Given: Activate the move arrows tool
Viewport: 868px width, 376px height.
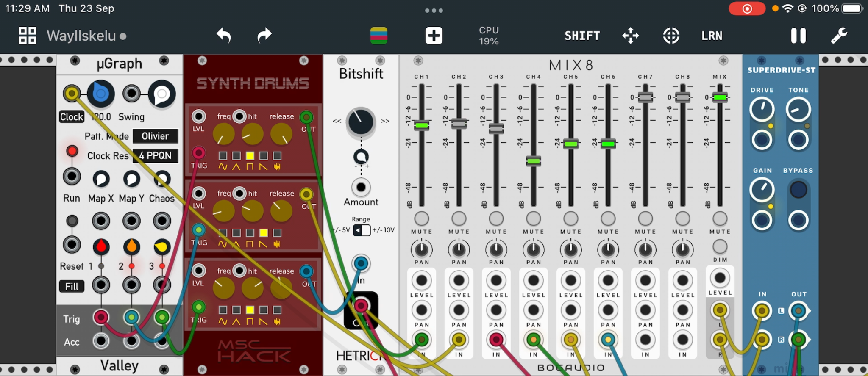Looking at the screenshot, I should 631,36.
